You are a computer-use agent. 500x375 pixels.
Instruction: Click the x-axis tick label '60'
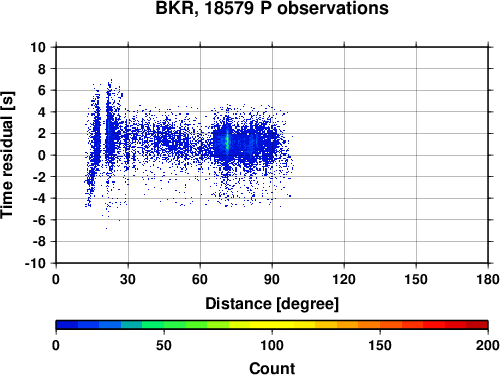tap(200, 279)
